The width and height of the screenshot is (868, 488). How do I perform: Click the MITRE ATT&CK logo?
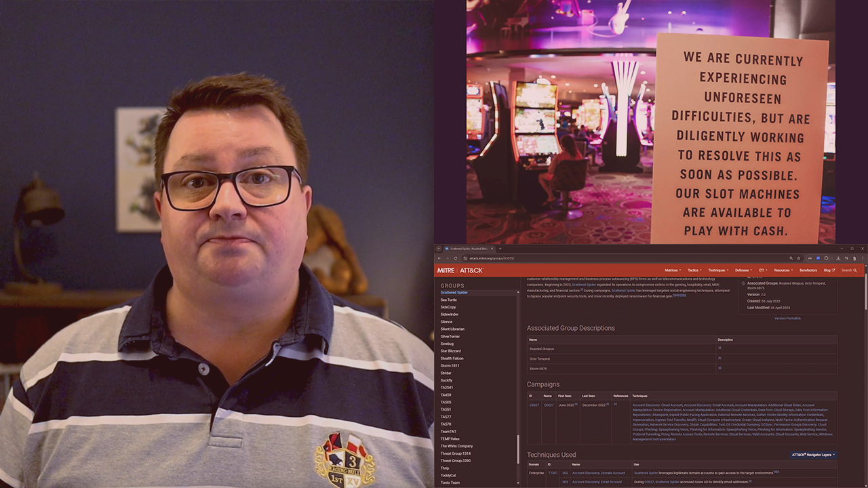(460, 270)
